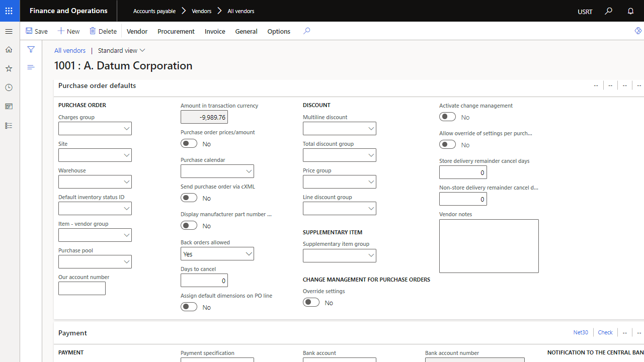Open the notifications bell
644x362 pixels.
[x=630, y=11]
